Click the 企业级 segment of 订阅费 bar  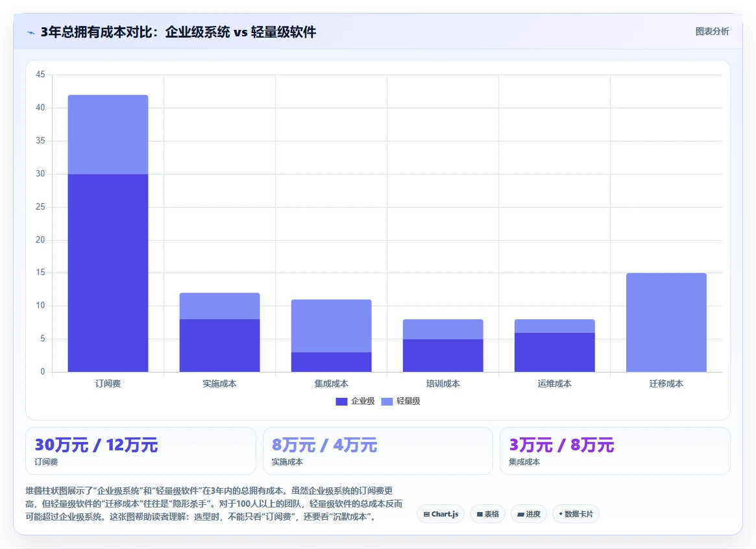108,273
